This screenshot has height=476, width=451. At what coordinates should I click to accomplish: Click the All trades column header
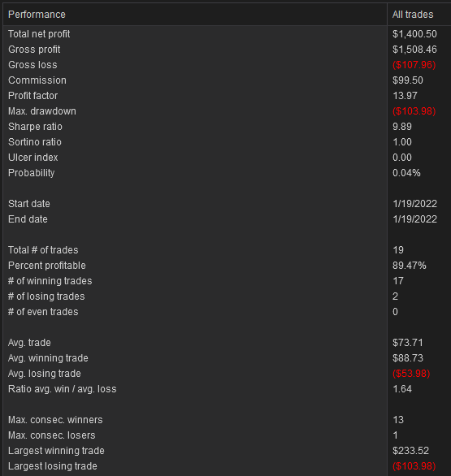(x=419, y=15)
